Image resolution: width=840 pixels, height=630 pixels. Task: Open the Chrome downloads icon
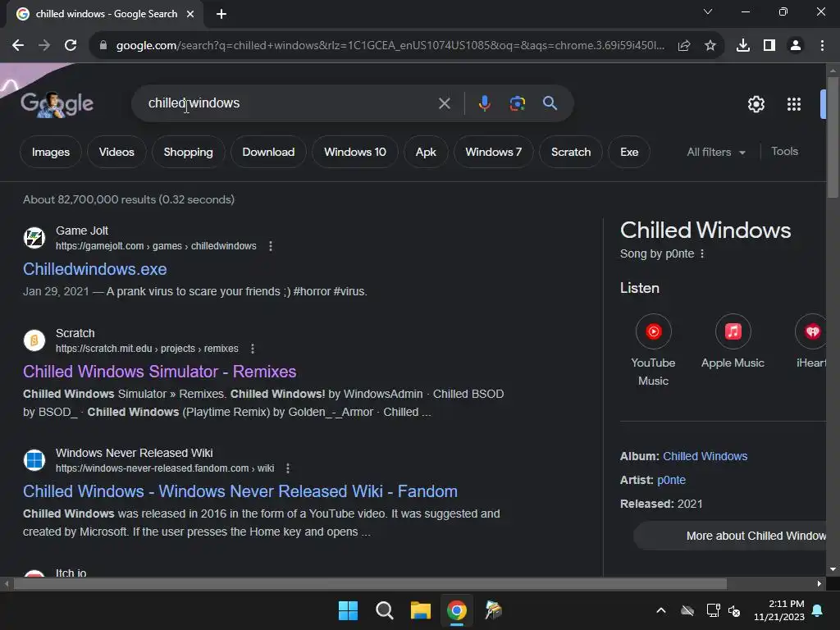coord(743,46)
